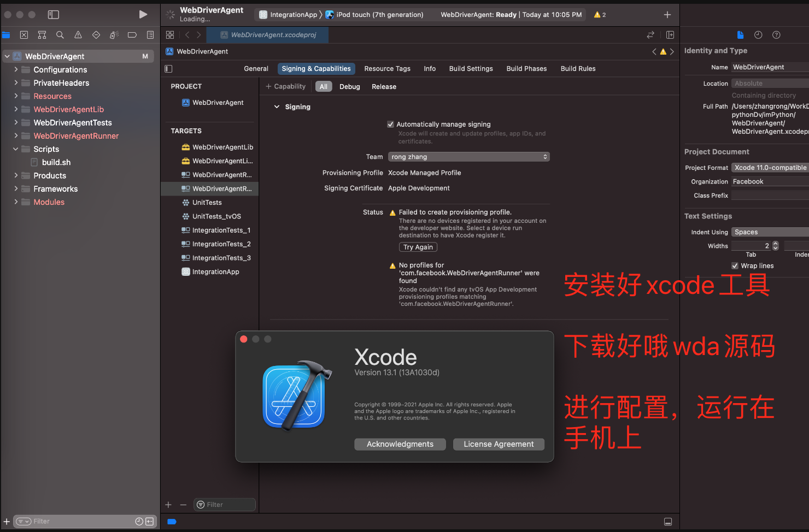Open the Report navigator
Image resolution: width=809 pixels, height=532 pixels.
pyautogui.click(x=150, y=35)
